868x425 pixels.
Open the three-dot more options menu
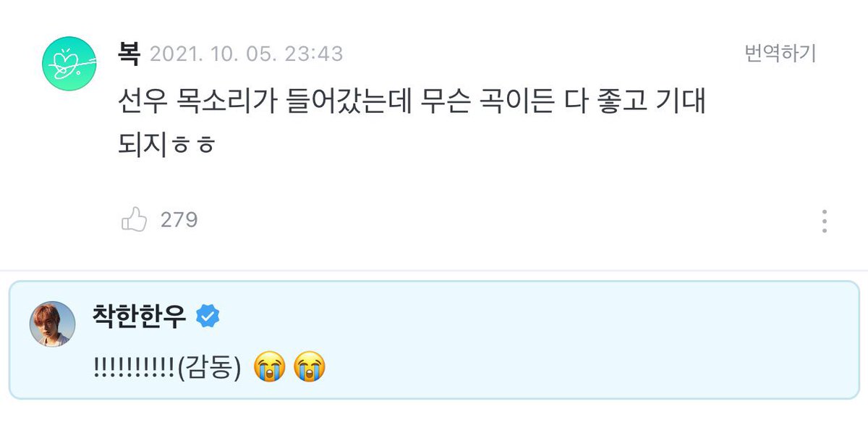[825, 221]
